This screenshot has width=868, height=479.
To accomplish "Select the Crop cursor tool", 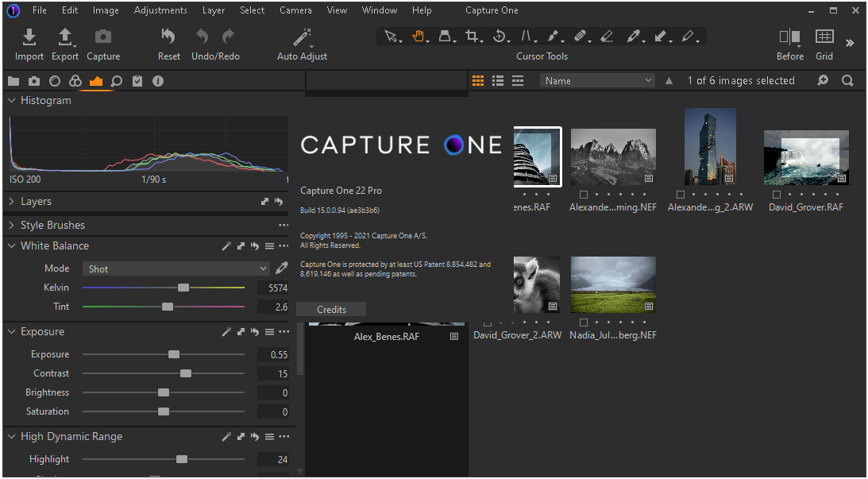I will 472,37.
